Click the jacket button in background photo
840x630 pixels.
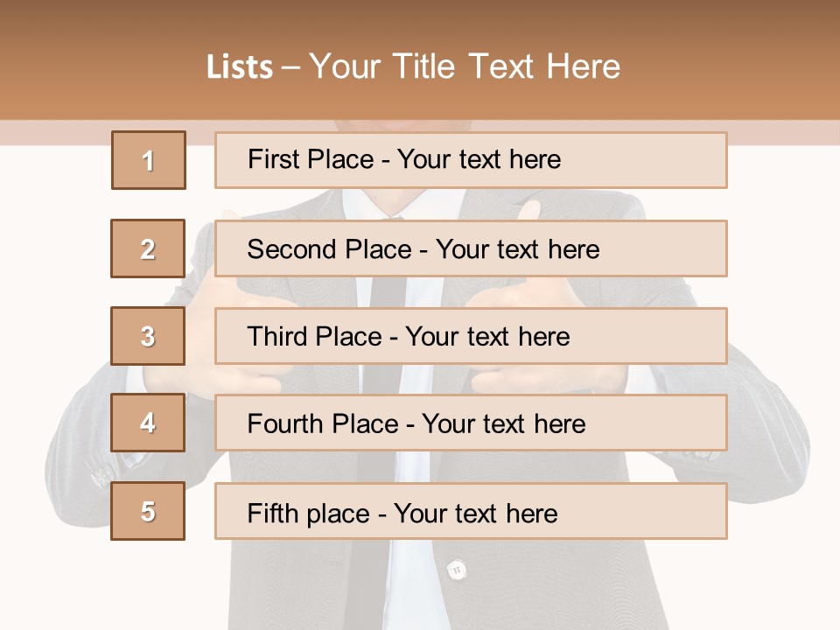click(x=457, y=570)
